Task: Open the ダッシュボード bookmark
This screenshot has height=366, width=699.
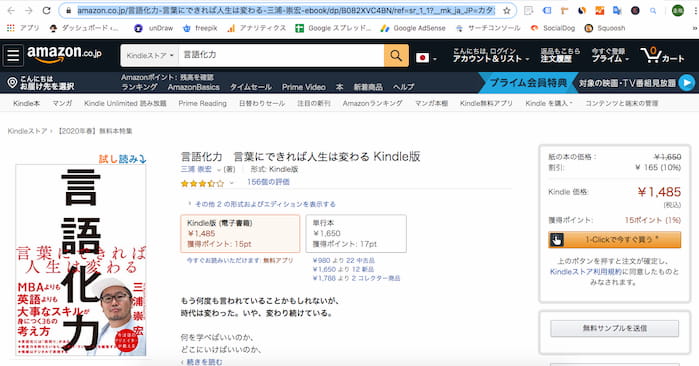Action: pos(84,28)
